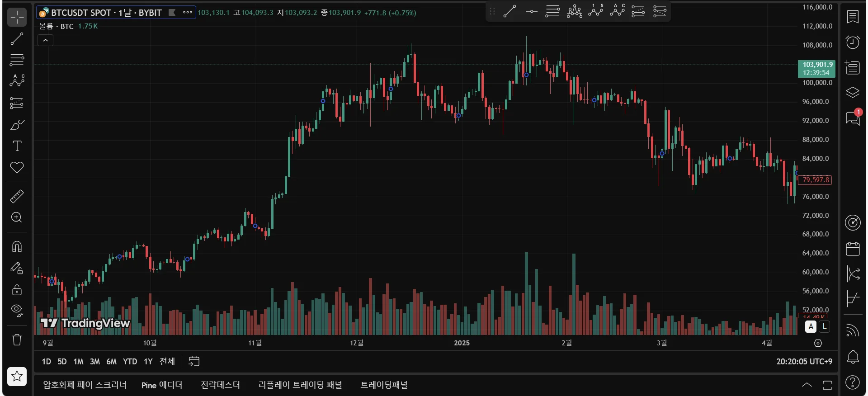This screenshot has height=396, width=868.
Task: Pick ABC correction wave tool
Action: (x=617, y=11)
